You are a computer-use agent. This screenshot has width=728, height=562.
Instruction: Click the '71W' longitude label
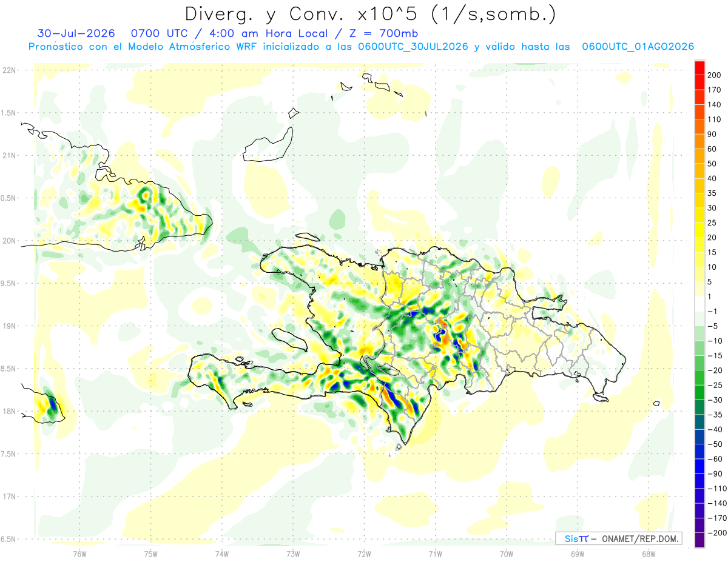[435, 554]
